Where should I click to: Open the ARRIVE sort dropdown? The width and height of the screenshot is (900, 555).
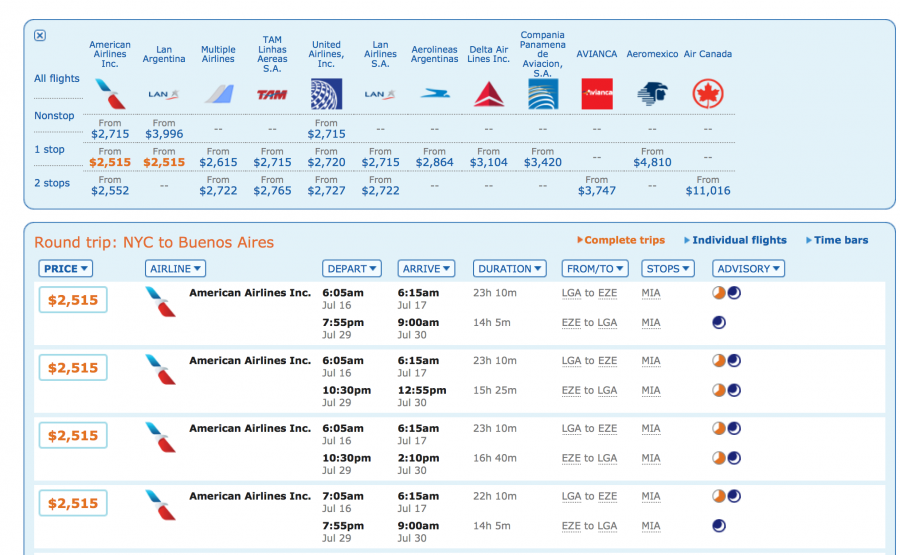point(426,269)
